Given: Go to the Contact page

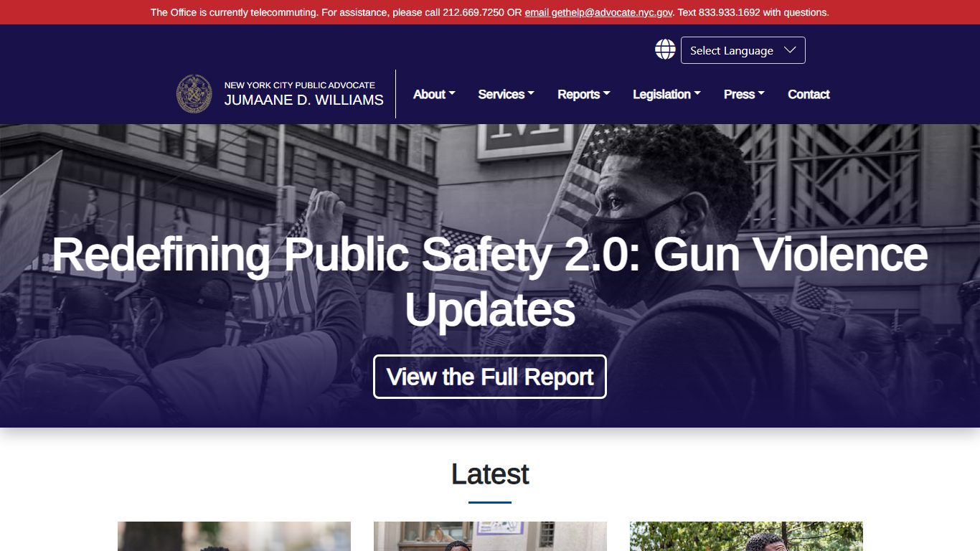Looking at the screenshot, I should pyautogui.click(x=809, y=94).
